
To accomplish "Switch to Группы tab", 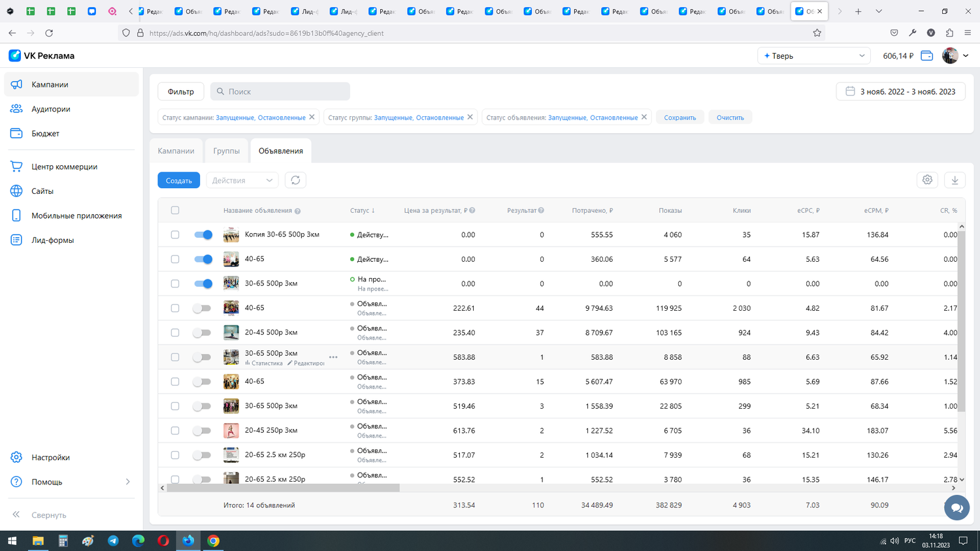I will pos(226,151).
